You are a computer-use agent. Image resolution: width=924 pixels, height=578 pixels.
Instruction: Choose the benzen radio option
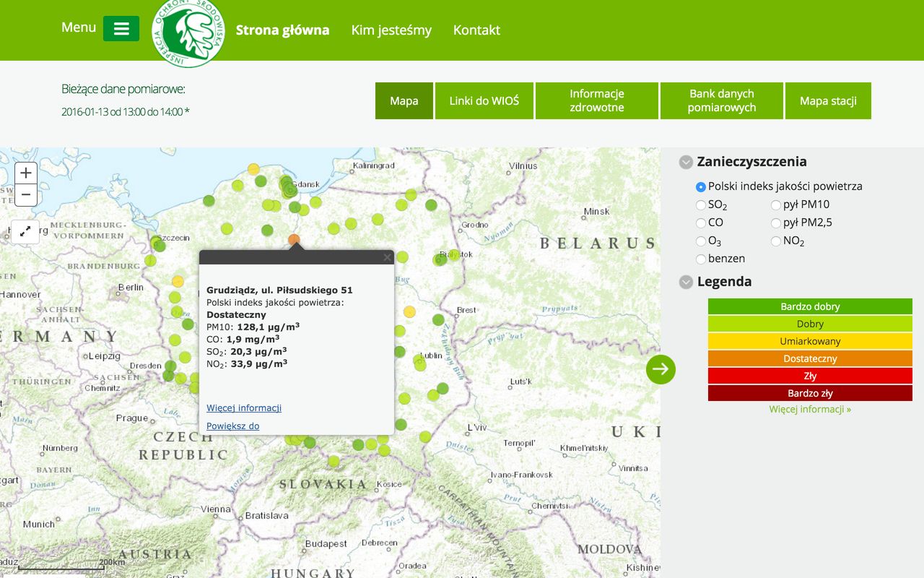[x=701, y=259]
